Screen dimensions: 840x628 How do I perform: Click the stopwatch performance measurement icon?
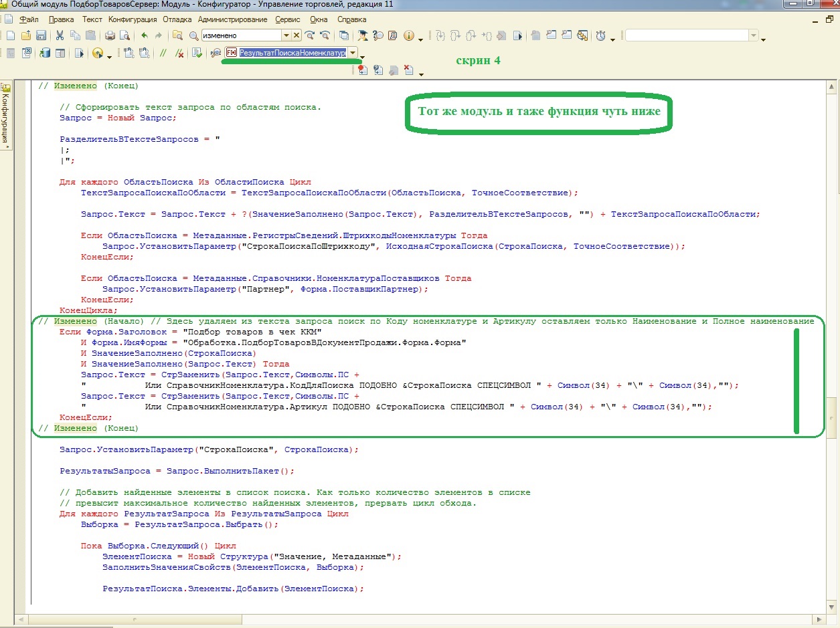click(601, 35)
